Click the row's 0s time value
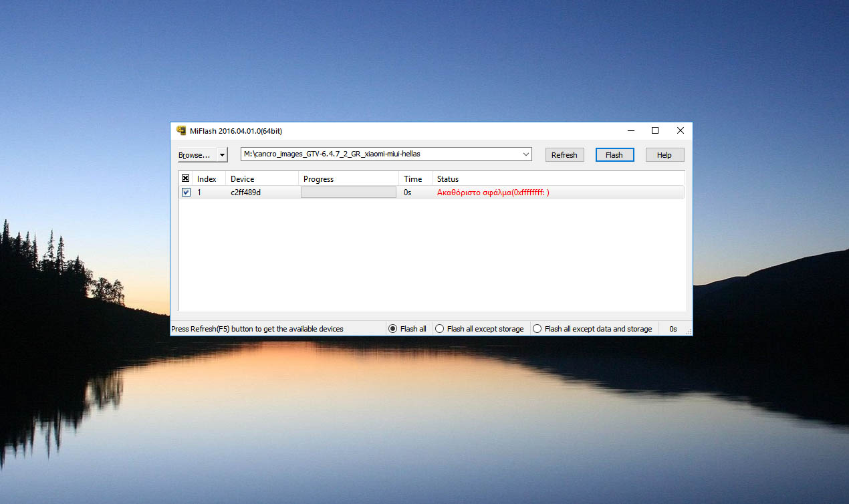 point(408,193)
